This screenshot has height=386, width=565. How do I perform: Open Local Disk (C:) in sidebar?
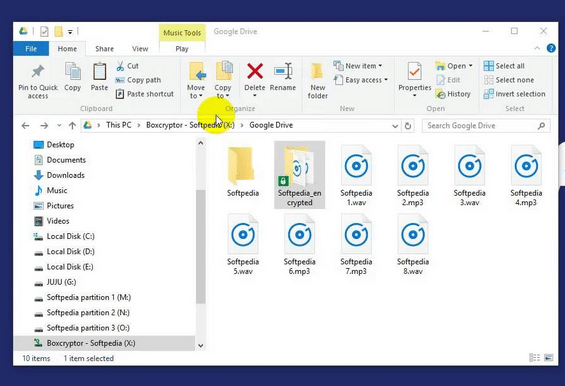click(64, 236)
